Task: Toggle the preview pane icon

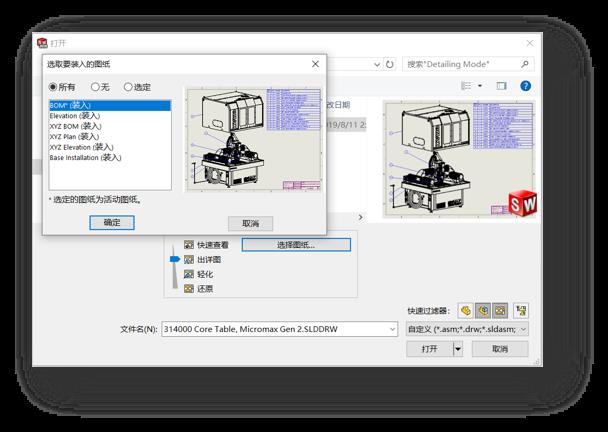Action: pyautogui.click(x=502, y=86)
